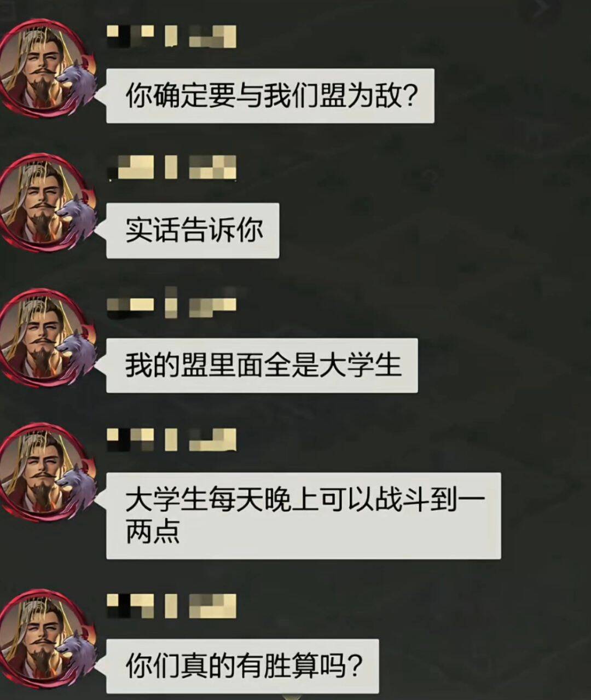Screen dimensions: 591x700
Task: Select the '实话告诉你' chat bubble
Action: pyautogui.click(x=193, y=230)
